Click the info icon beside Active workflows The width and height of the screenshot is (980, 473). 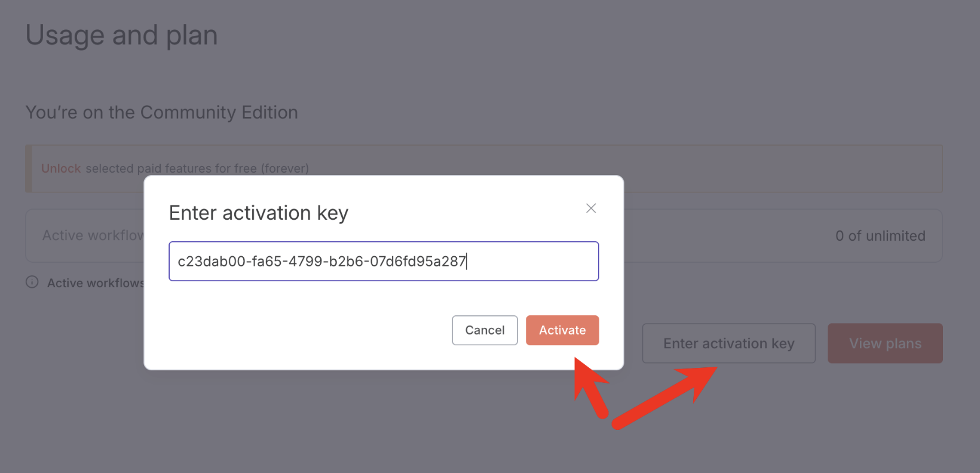pyautogui.click(x=32, y=282)
